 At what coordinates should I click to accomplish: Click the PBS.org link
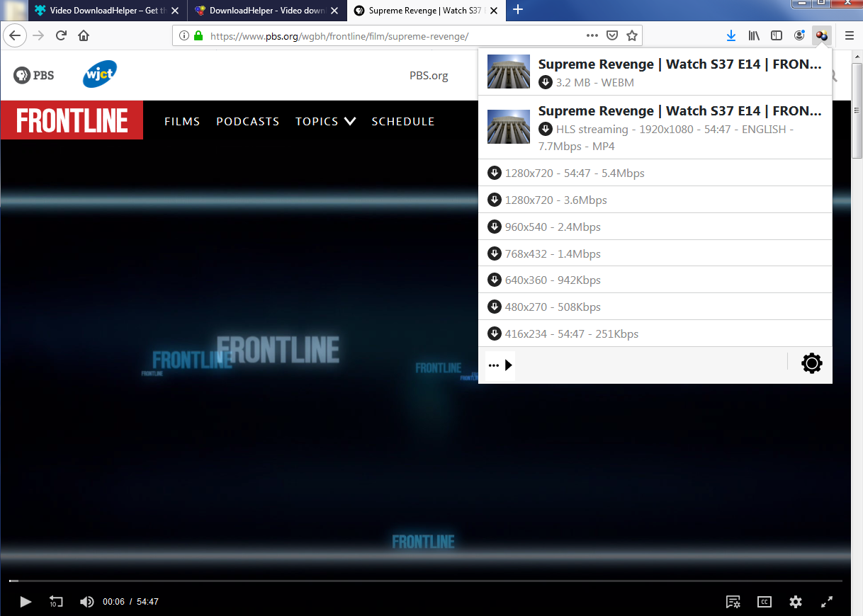[429, 76]
